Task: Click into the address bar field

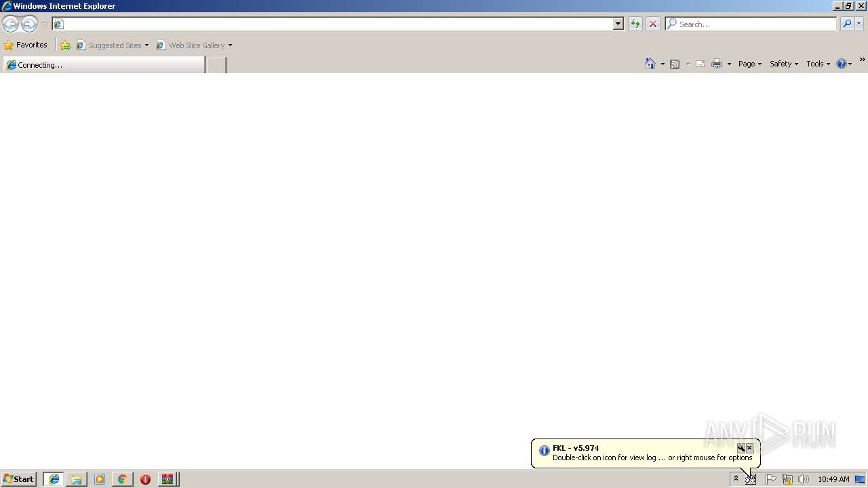Action: coord(332,24)
